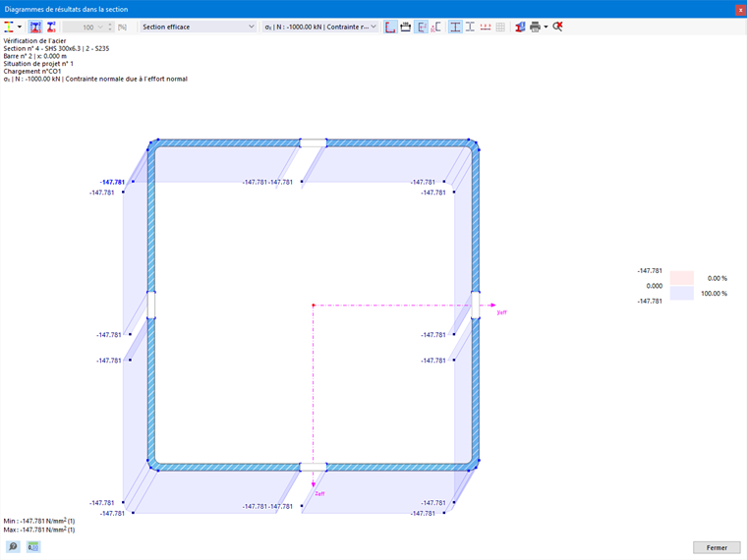
Task: Click the red centroid point in the section
Action: [x=313, y=306]
